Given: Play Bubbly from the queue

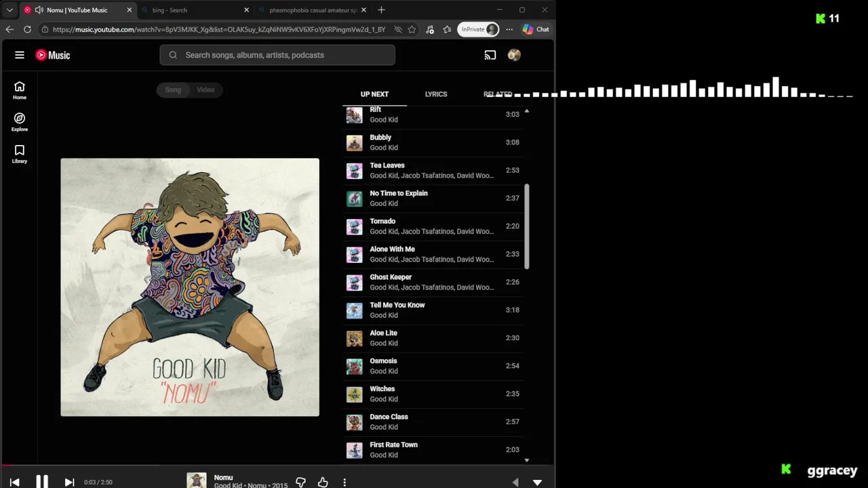Looking at the screenshot, I should (433, 142).
